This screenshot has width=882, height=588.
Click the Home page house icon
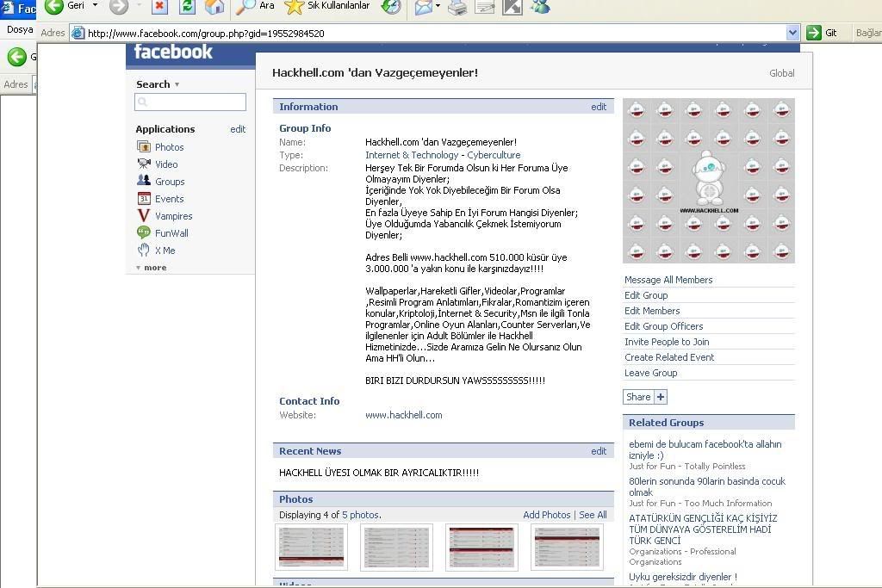tap(214, 7)
